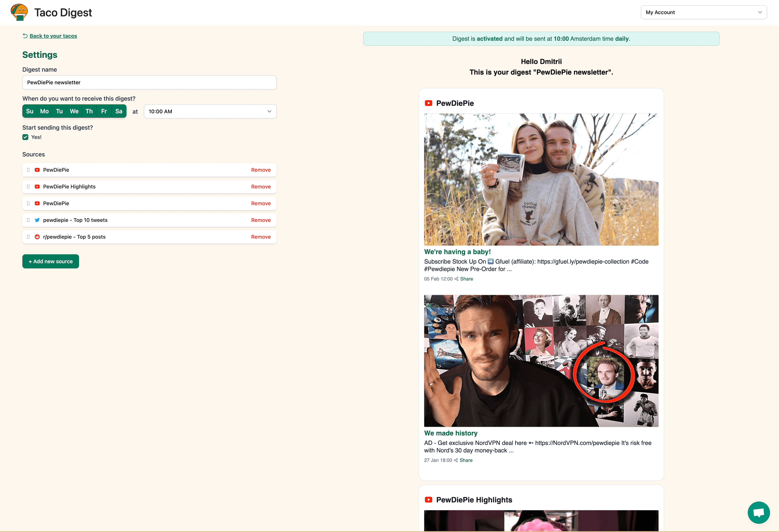The width and height of the screenshot is (779, 532).
Task: Toggle Wednesday in the schedule days
Action: pos(74,111)
